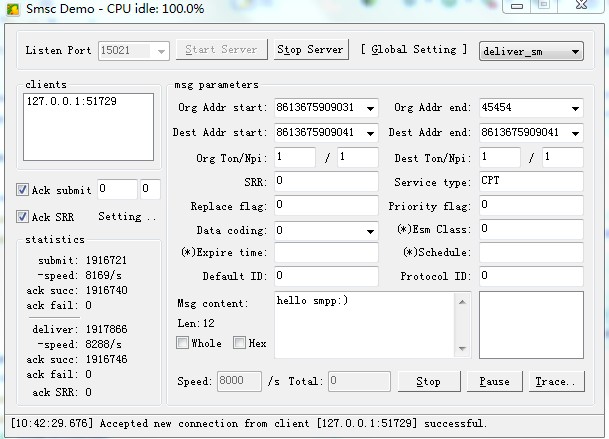This screenshot has width=609, height=439.
Task: Click the empty box right of message content
Action: pos(531,325)
